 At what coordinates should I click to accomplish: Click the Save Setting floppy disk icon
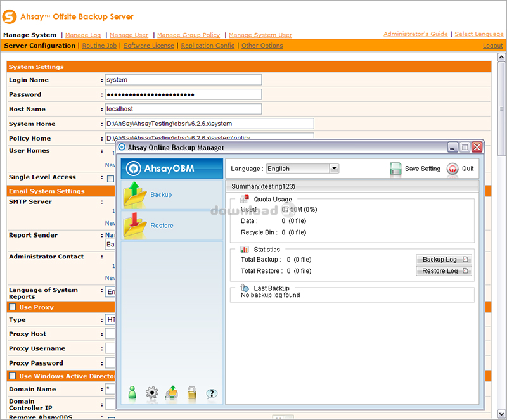395,169
